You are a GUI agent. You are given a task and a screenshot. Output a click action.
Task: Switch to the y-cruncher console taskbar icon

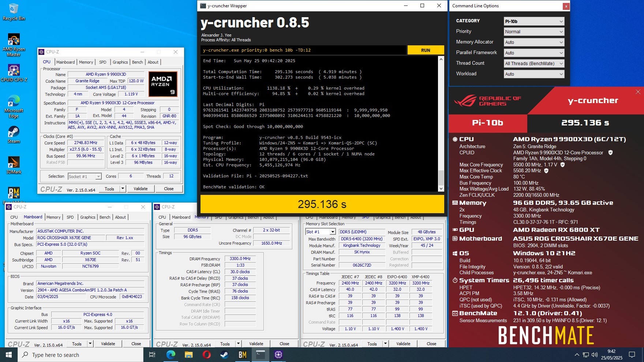260,355
